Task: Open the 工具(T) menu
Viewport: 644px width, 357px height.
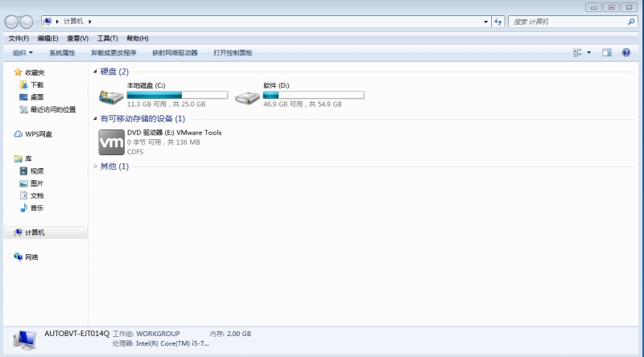Action: pyautogui.click(x=107, y=38)
